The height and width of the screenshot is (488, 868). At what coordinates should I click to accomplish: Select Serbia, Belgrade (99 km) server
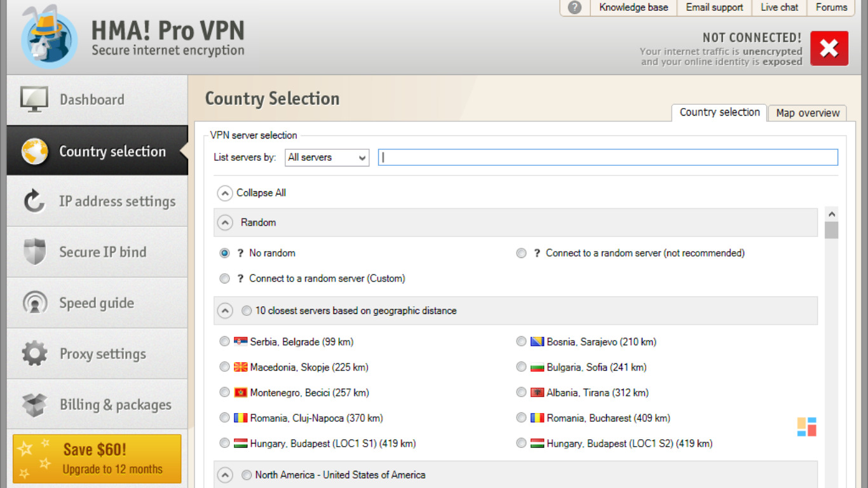pyautogui.click(x=224, y=342)
